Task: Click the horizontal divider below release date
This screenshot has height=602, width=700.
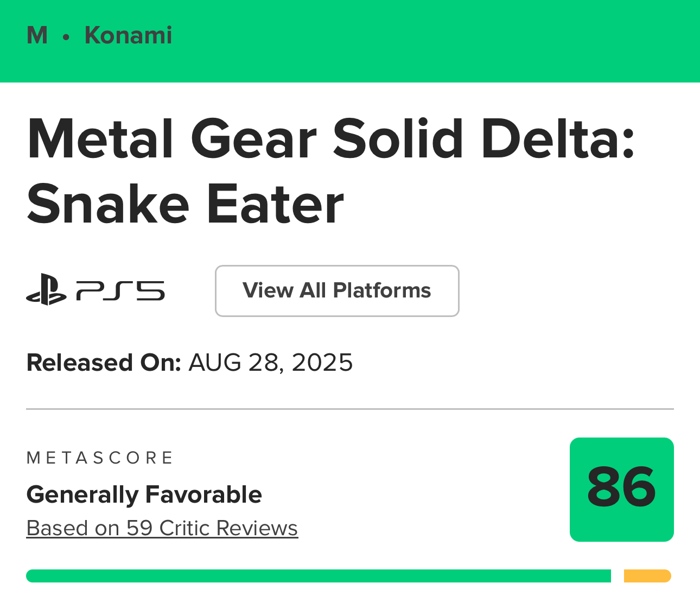Action: pos(349,409)
